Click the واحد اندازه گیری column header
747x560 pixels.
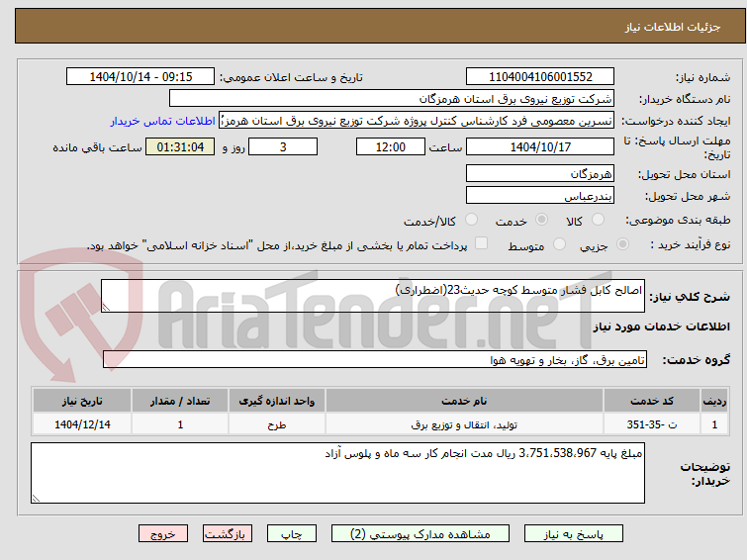coord(277,401)
